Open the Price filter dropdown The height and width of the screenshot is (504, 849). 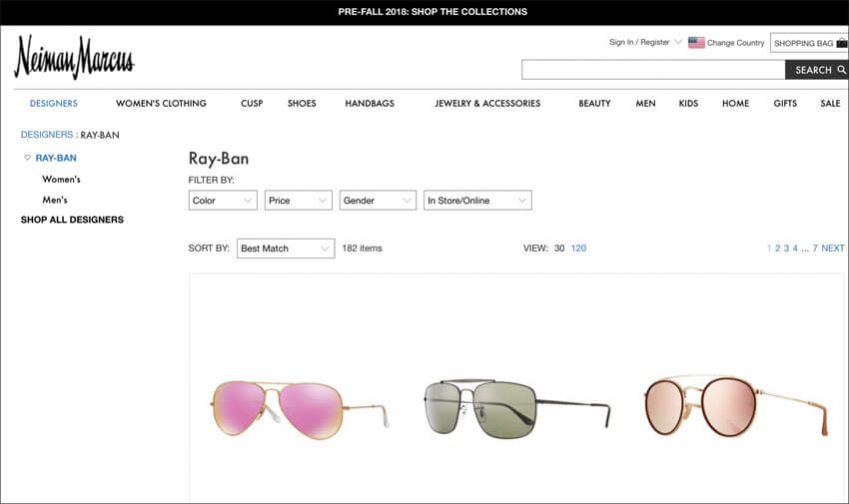coord(299,200)
